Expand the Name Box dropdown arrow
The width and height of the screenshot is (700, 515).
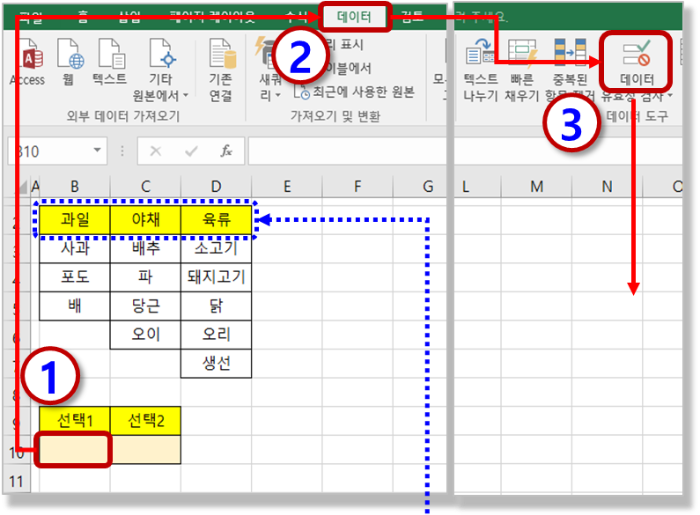(97, 150)
